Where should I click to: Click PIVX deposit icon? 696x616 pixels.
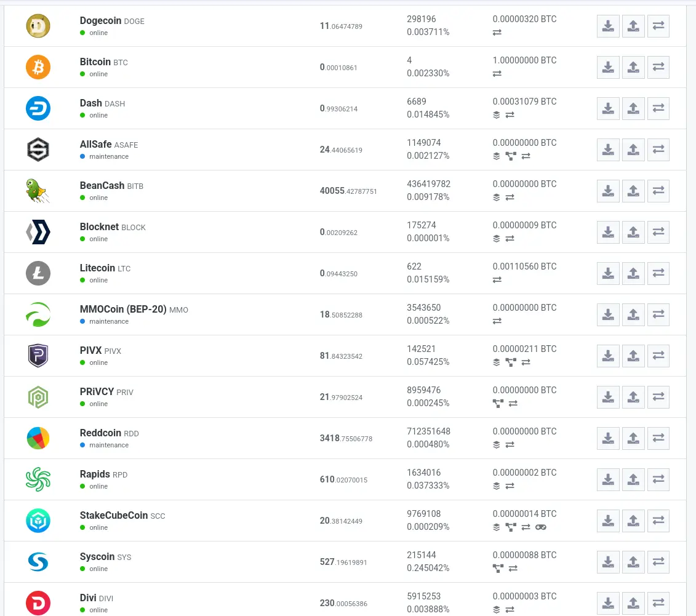pyautogui.click(x=608, y=356)
